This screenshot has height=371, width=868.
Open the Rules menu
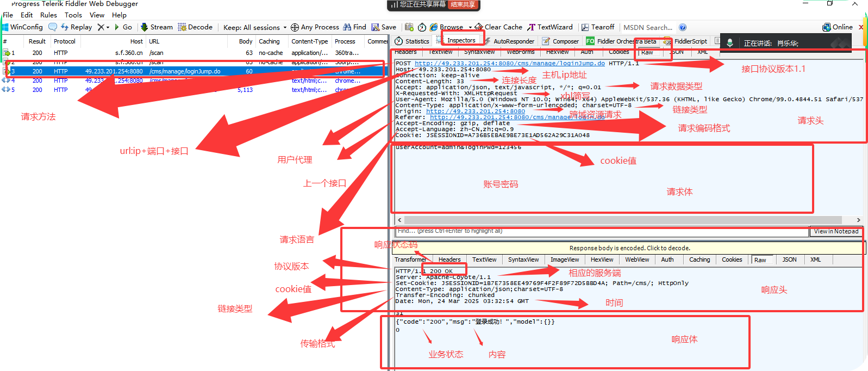click(48, 15)
